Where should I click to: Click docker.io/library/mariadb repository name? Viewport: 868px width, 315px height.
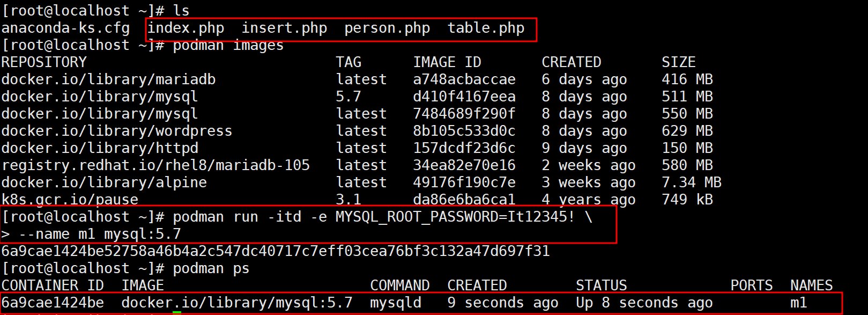tap(108, 79)
